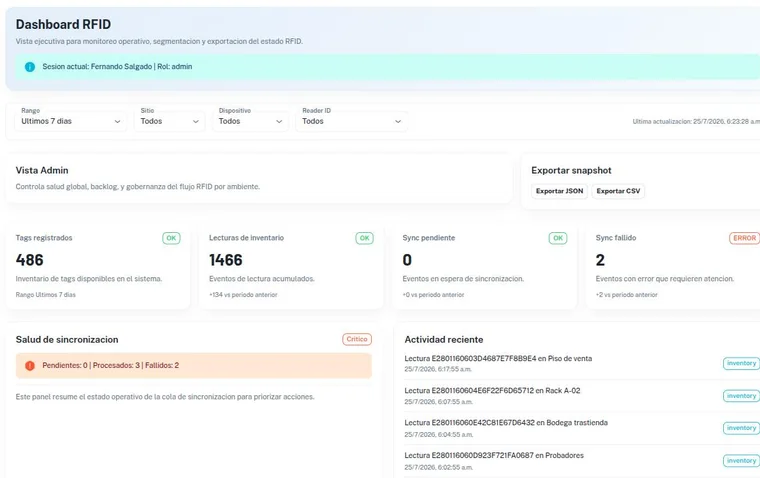Click the Tags registrados value 486
Screen dimensions: 760x478
coord(30,260)
